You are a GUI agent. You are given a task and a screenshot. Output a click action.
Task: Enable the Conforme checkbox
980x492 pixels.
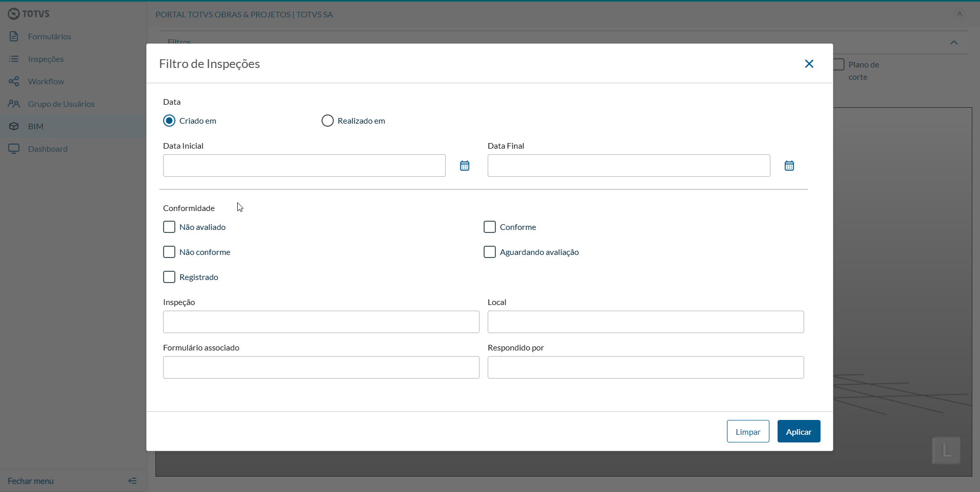489,227
